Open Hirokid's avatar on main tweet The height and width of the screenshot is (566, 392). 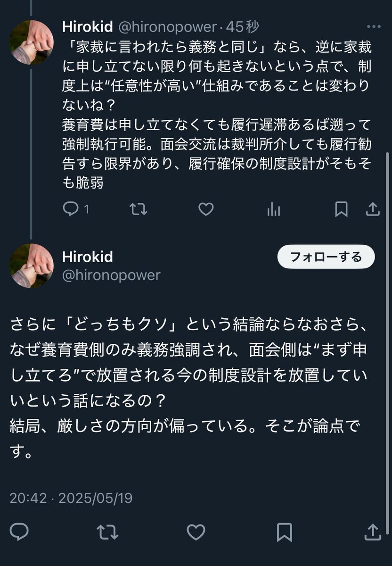pos(32,266)
